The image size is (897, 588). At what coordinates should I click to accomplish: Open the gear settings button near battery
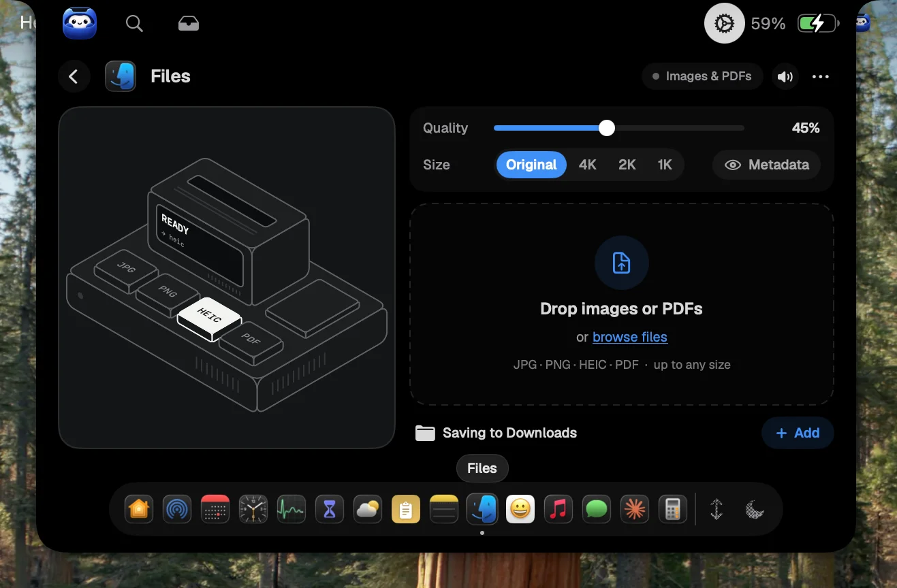pyautogui.click(x=724, y=24)
